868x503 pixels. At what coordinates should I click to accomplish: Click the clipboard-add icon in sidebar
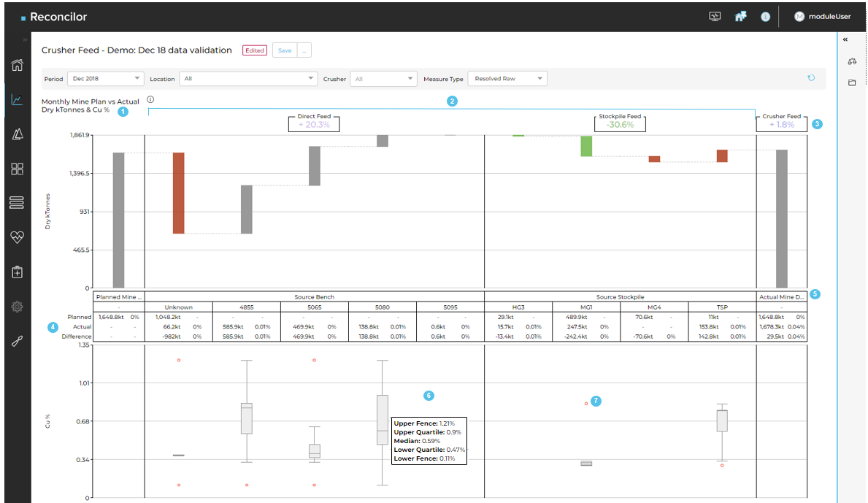[17, 272]
